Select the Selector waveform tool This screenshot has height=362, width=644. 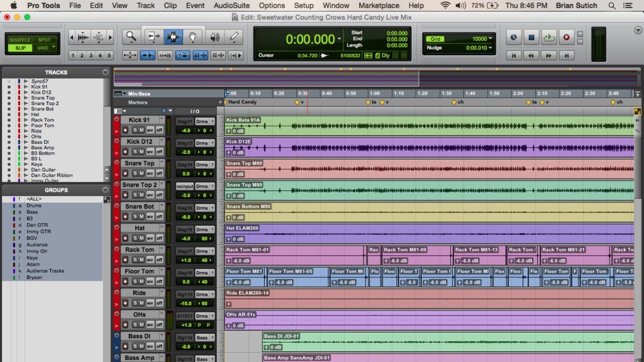[x=173, y=37]
